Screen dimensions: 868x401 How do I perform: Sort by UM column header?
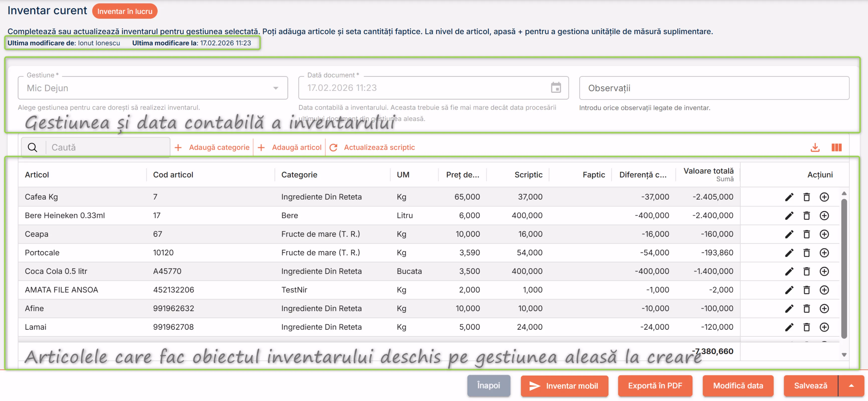pyautogui.click(x=403, y=175)
